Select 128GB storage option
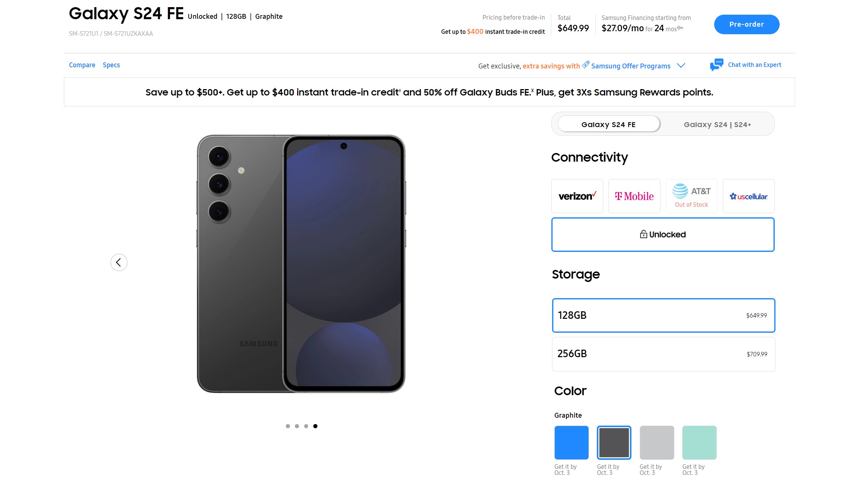Screen dimensions: 868x488 click(x=663, y=315)
